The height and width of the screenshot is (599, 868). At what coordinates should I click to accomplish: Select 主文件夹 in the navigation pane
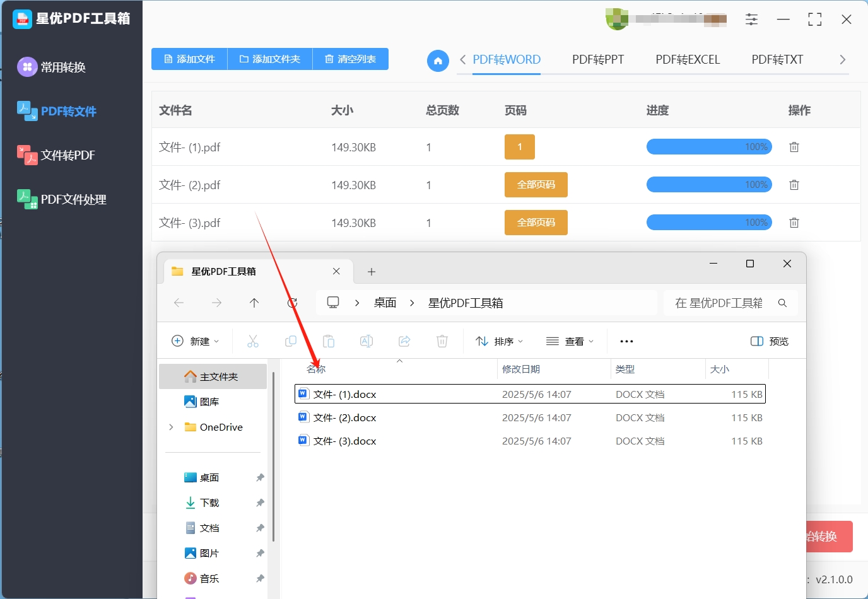click(x=213, y=376)
